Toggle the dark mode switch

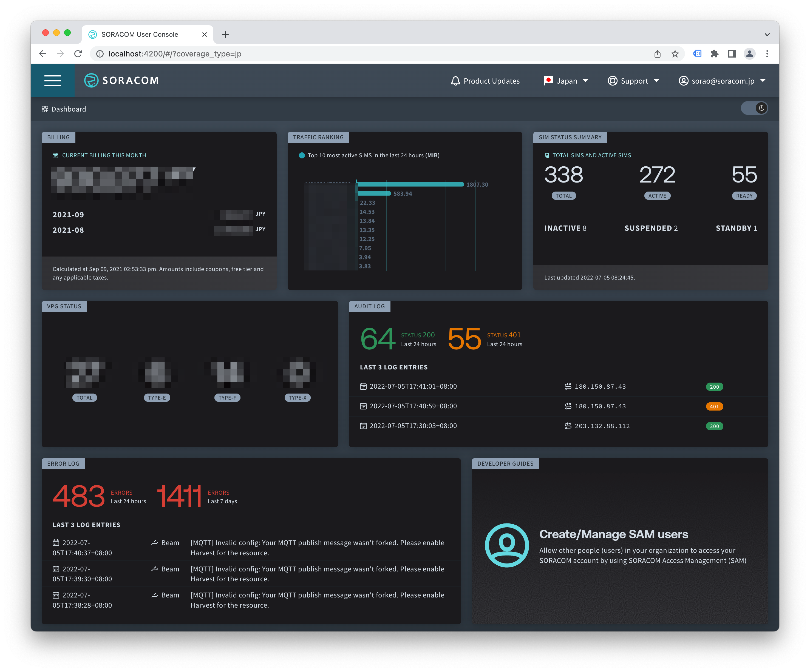[x=754, y=108]
